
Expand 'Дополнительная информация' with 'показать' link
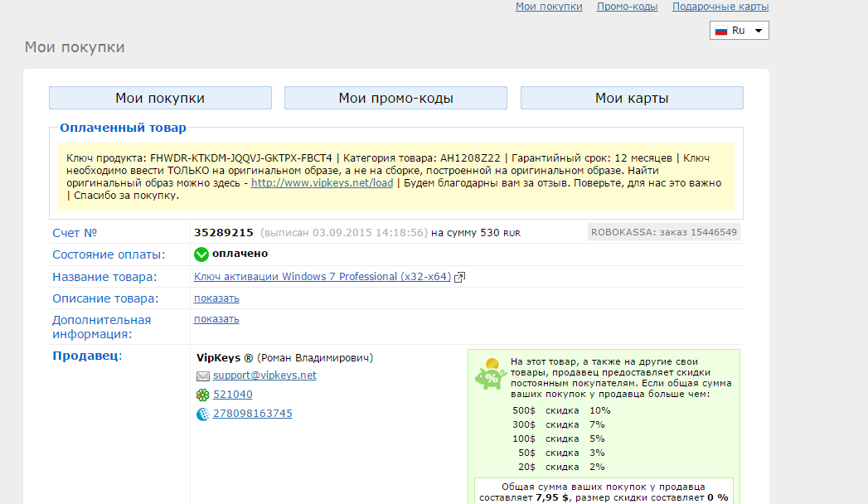click(216, 319)
